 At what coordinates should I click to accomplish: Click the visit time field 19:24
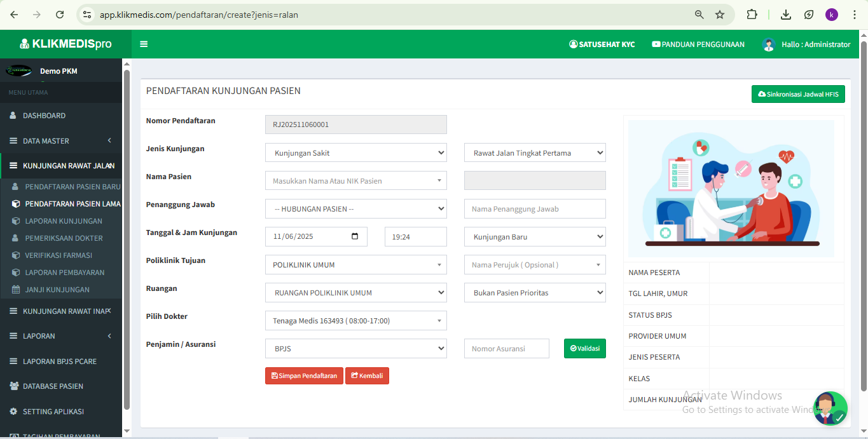click(416, 236)
